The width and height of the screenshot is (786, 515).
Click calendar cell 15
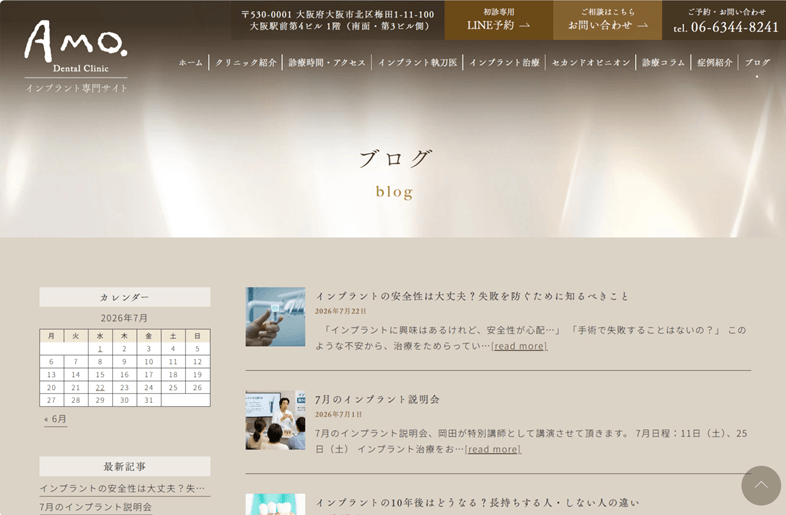[x=100, y=375]
